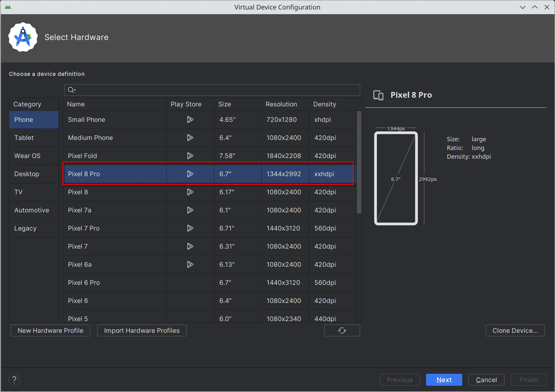This screenshot has height=392, width=555.
Task: Click the Play Store icon for Pixel Fold
Action: 190,156
